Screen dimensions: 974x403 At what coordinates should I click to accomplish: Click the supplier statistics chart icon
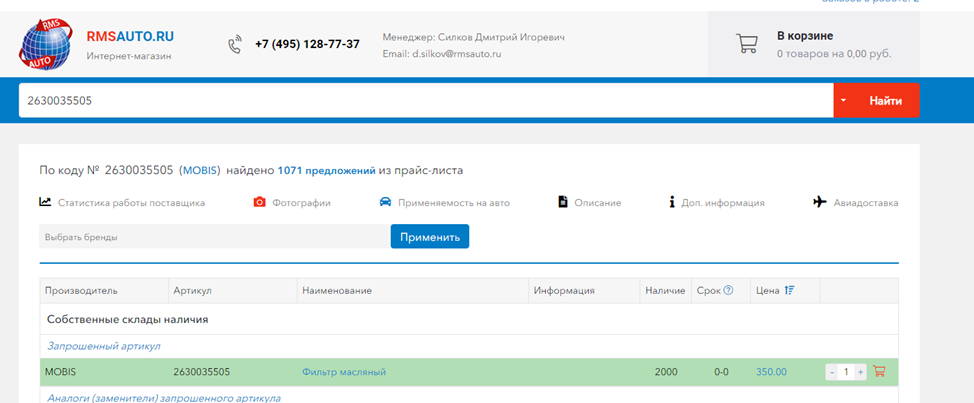(46, 202)
